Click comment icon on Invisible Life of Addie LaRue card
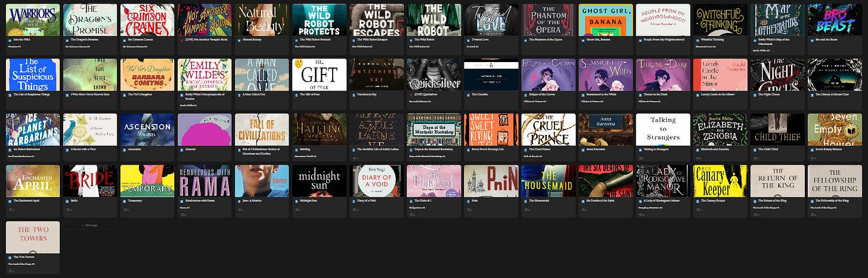Image resolution: width=868 pixels, height=278 pixels. point(355,158)
